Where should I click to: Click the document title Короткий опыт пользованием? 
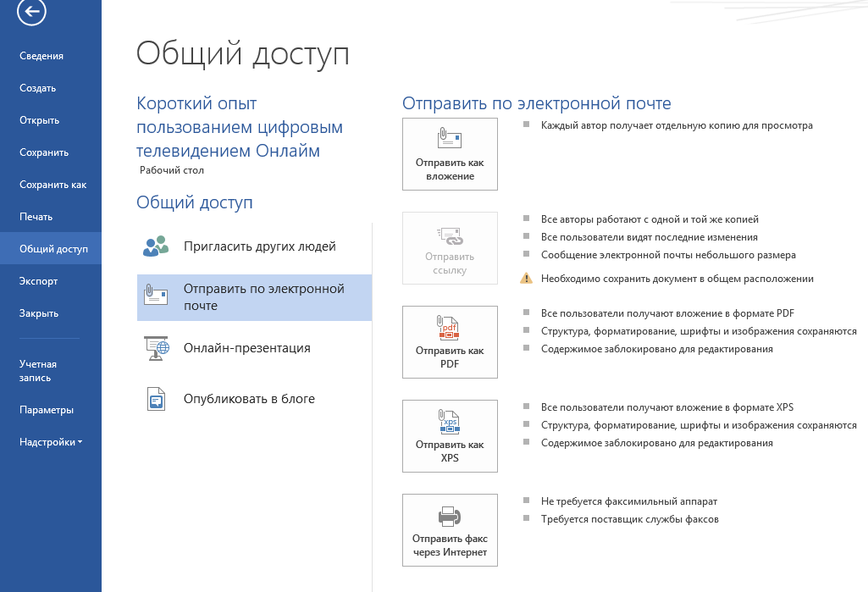pyautogui.click(x=239, y=127)
